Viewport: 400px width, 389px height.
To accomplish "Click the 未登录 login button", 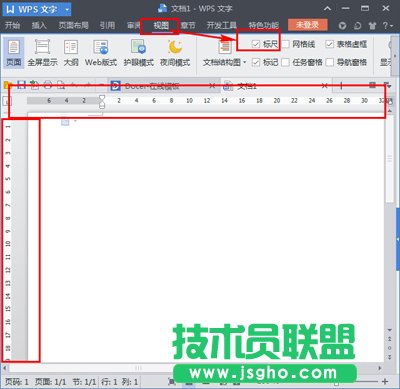I will point(308,25).
